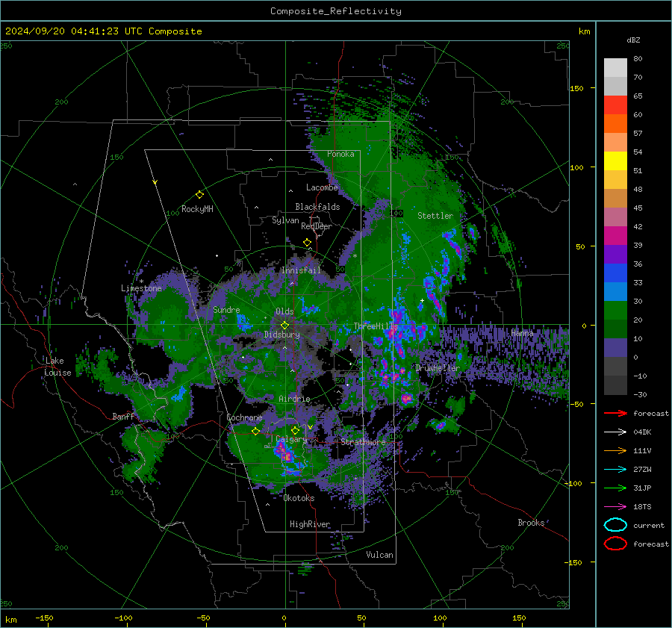Screen dimensions: 672x628
Task: Click the Composite_Reflectivity title
Action: click(x=335, y=11)
